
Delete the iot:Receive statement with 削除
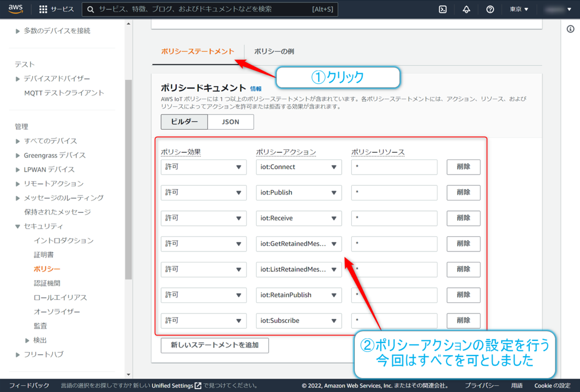463,218
